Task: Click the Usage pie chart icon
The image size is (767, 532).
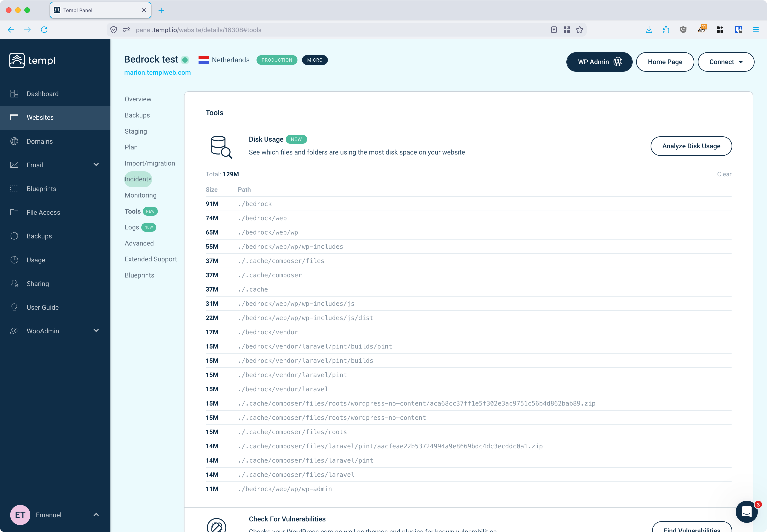Action: (x=14, y=260)
